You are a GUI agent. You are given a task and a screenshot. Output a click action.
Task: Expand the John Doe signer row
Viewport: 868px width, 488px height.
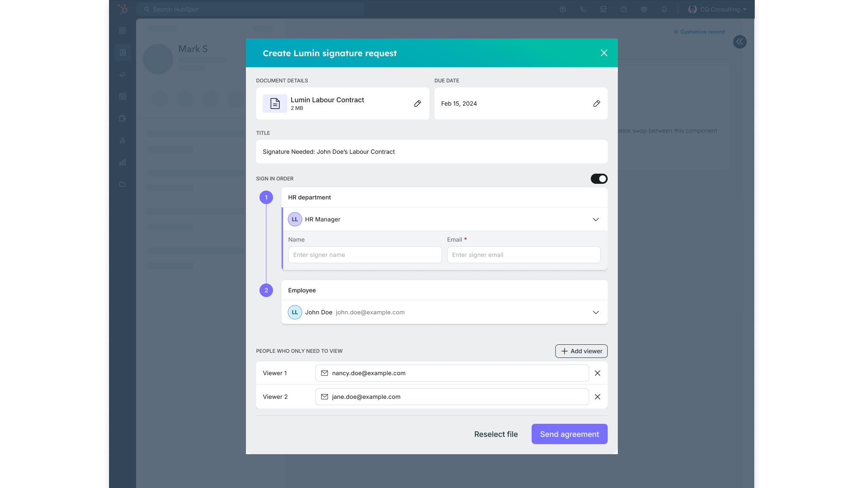point(595,312)
